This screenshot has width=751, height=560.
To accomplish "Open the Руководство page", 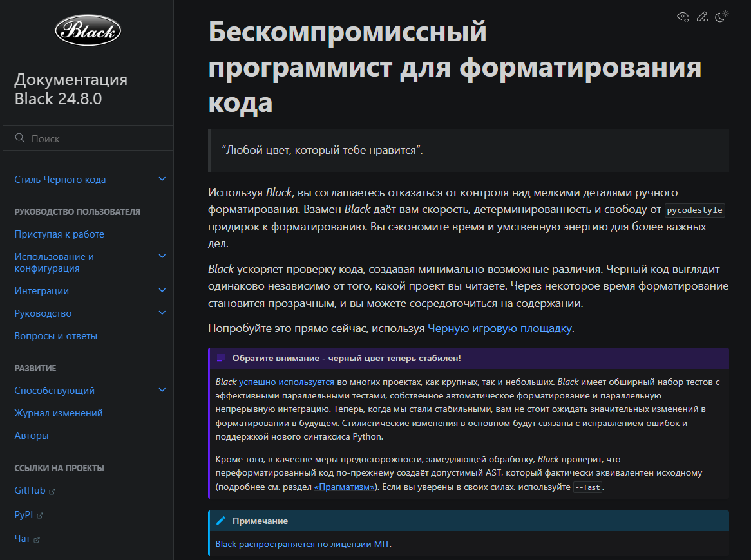I will coord(43,313).
